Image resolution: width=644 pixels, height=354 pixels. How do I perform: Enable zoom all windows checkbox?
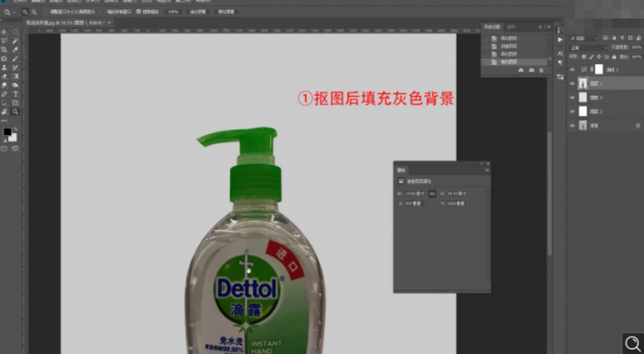point(103,12)
